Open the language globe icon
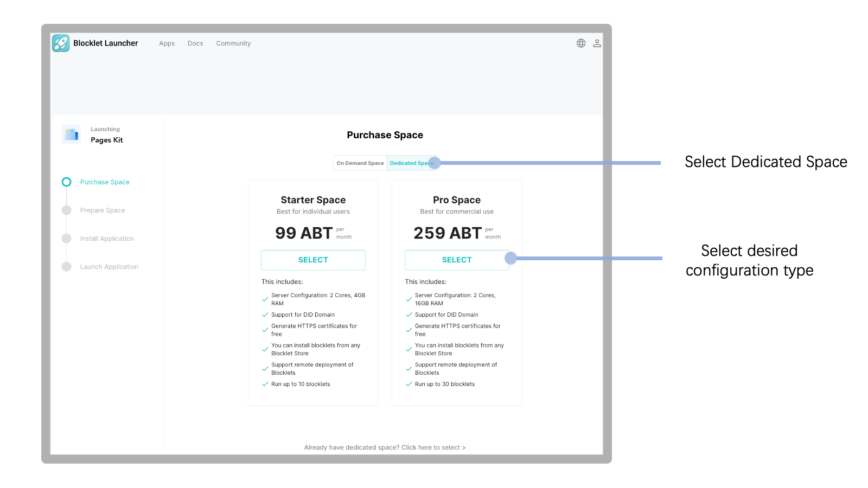The image size is (868, 488). point(581,43)
